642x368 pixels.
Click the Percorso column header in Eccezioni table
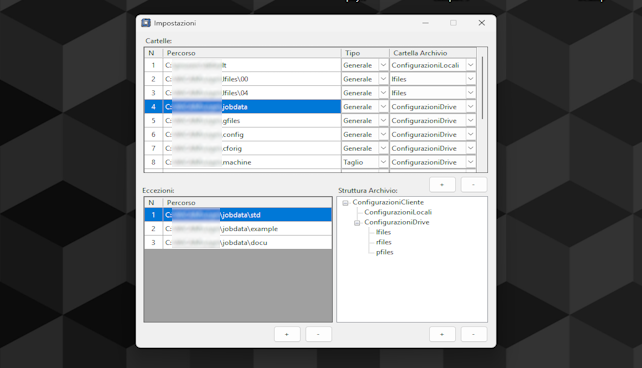[247, 203]
